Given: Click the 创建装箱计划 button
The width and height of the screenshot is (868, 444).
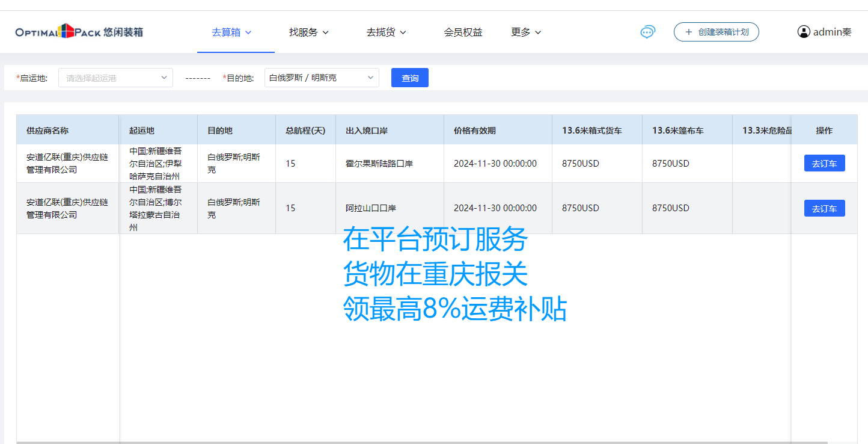Looking at the screenshot, I should pos(717,32).
